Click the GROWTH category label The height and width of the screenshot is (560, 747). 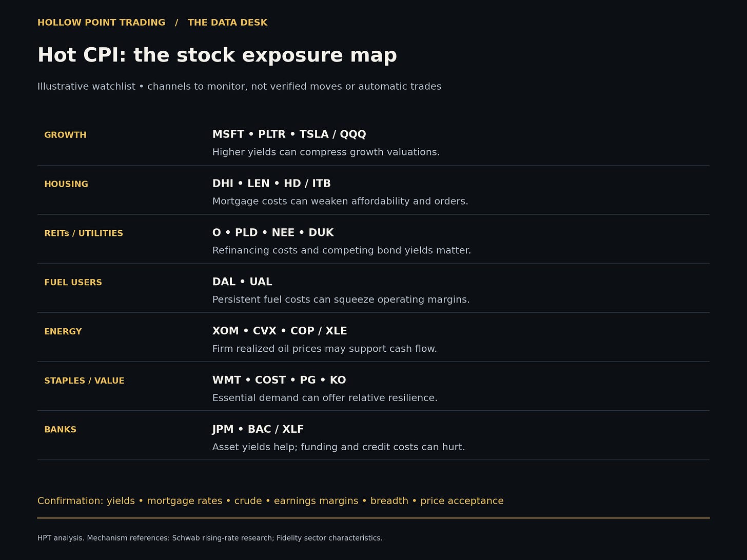(65, 135)
